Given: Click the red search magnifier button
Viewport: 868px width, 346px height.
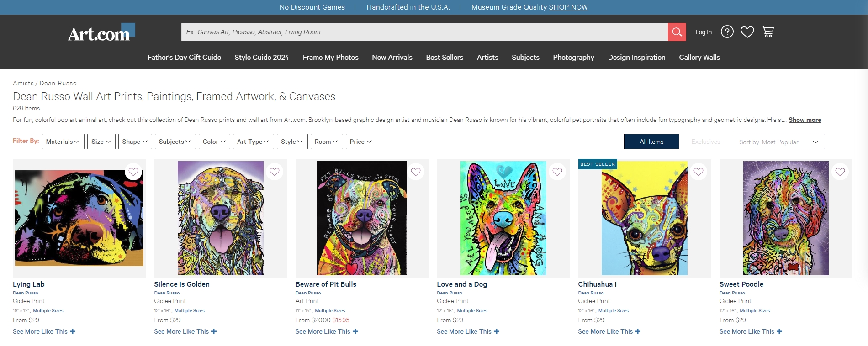Looking at the screenshot, I should click(x=677, y=32).
